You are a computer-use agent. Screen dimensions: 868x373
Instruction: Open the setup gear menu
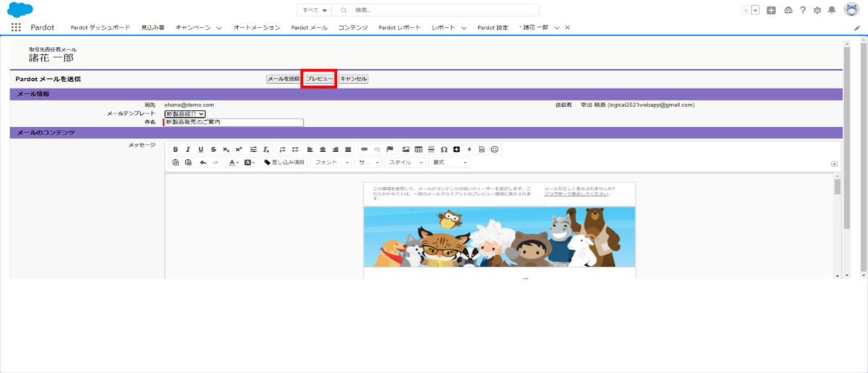[817, 10]
